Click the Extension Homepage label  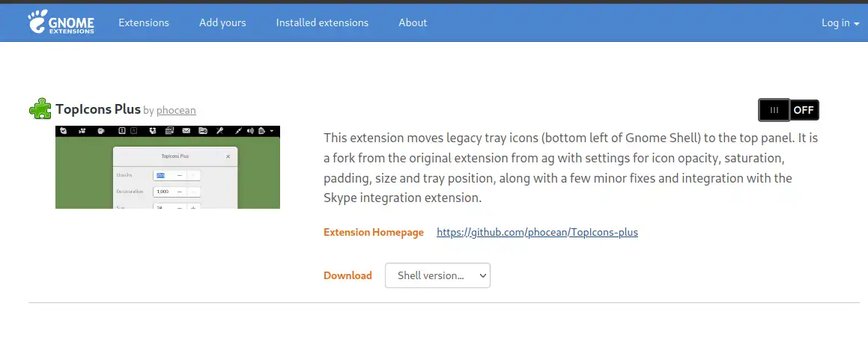pyautogui.click(x=374, y=232)
